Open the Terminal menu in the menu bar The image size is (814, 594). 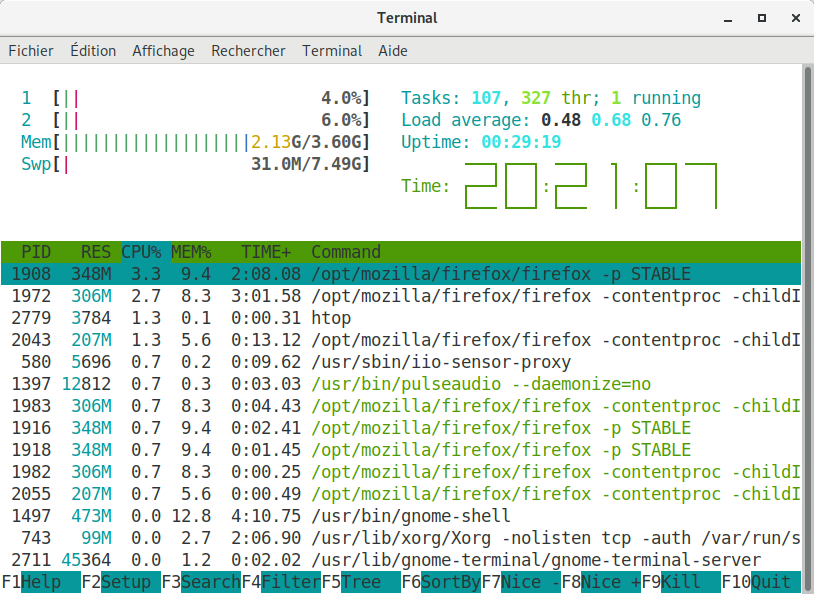[332, 51]
